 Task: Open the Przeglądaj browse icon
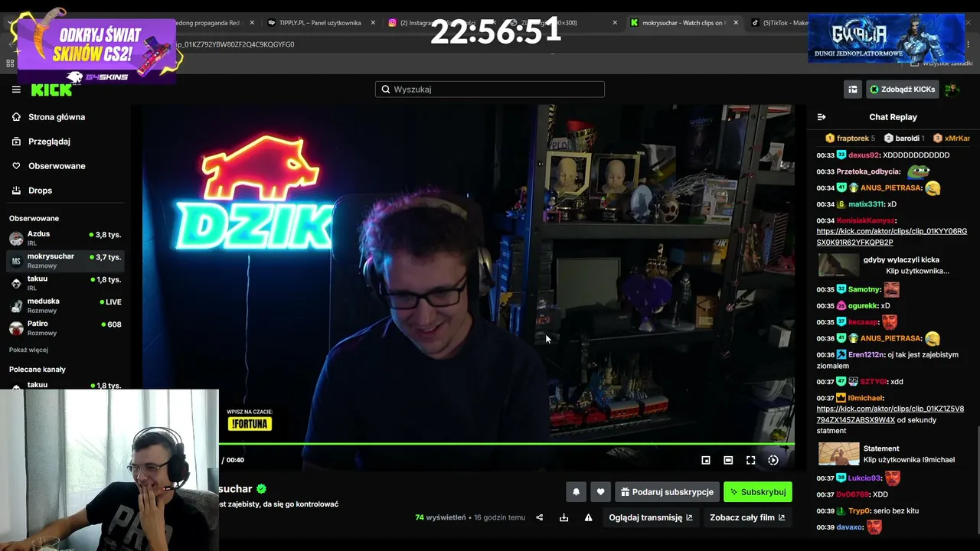[16, 142]
